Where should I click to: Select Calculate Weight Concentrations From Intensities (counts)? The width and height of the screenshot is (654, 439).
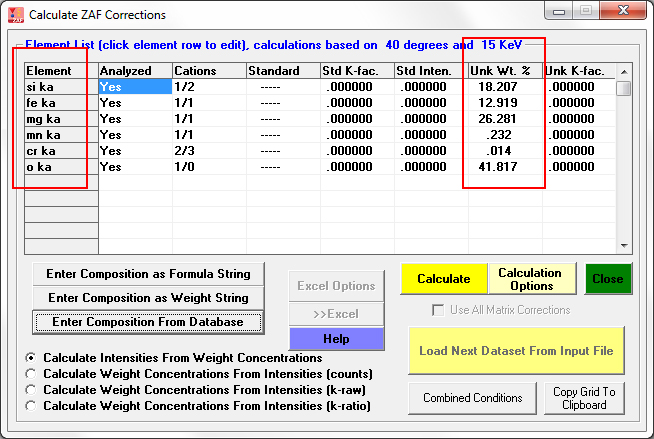pos(32,374)
